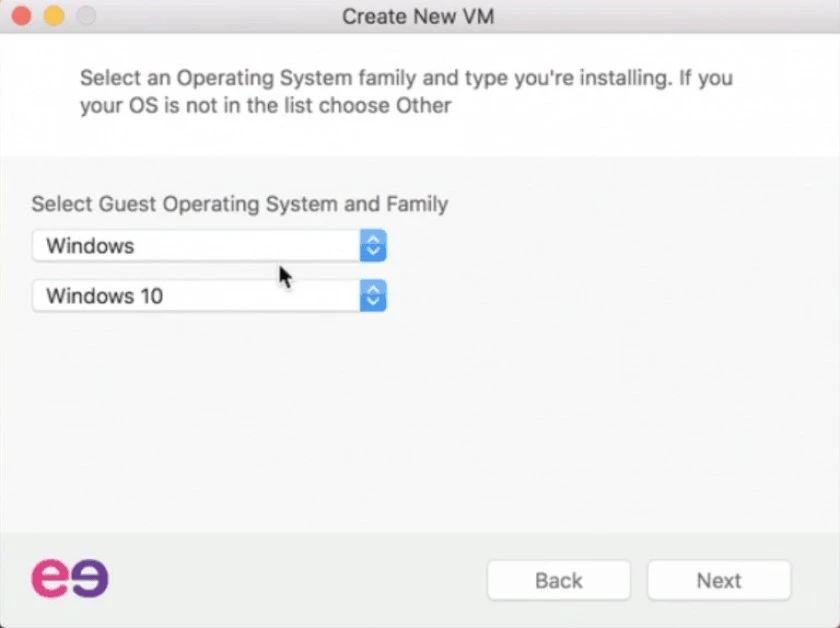Close the Create New VM window

point(21,16)
